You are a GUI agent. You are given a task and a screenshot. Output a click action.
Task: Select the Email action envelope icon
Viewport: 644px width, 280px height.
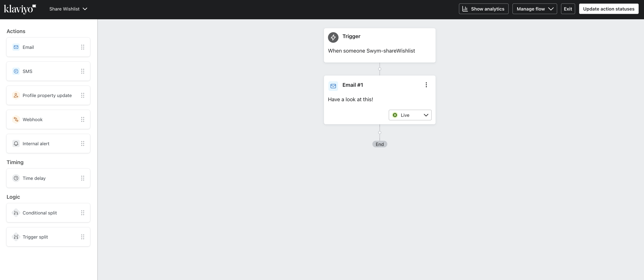16,47
